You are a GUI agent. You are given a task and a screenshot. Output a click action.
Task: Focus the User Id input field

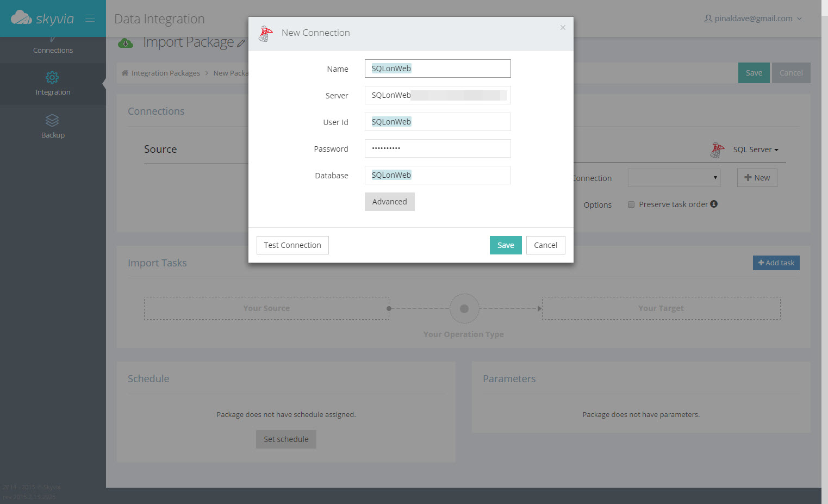[x=438, y=122]
